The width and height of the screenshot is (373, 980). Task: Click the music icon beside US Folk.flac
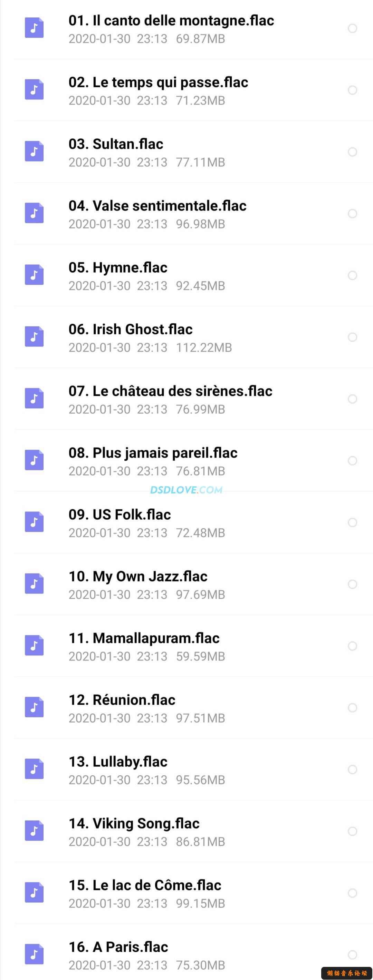pos(34,522)
